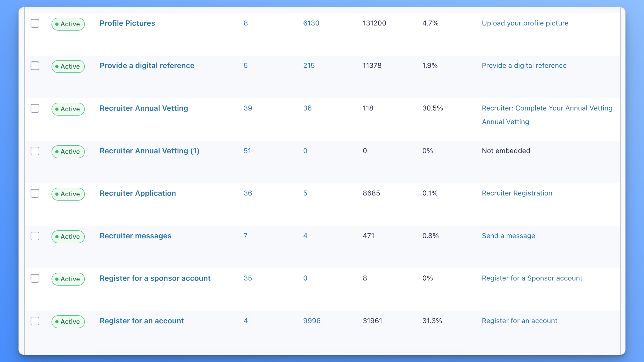Select the Recruiter Application row checkbox
The height and width of the screenshot is (362, 644).
[x=35, y=193]
